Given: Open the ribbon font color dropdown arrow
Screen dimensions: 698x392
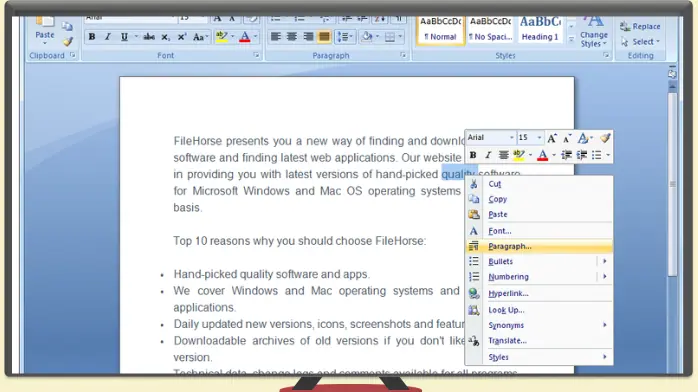Looking at the screenshot, I should [255, 37].
